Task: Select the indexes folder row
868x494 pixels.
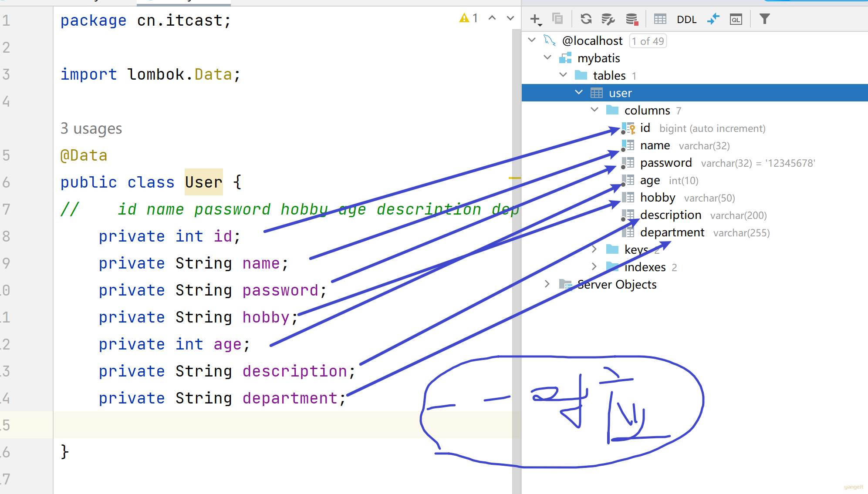Action: coord(695,267)
